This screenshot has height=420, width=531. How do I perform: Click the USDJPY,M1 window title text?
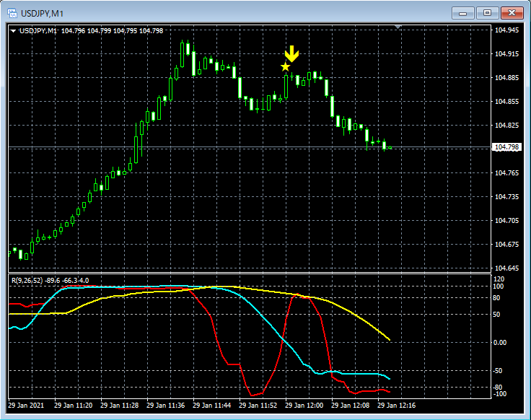tap(42, 14)
